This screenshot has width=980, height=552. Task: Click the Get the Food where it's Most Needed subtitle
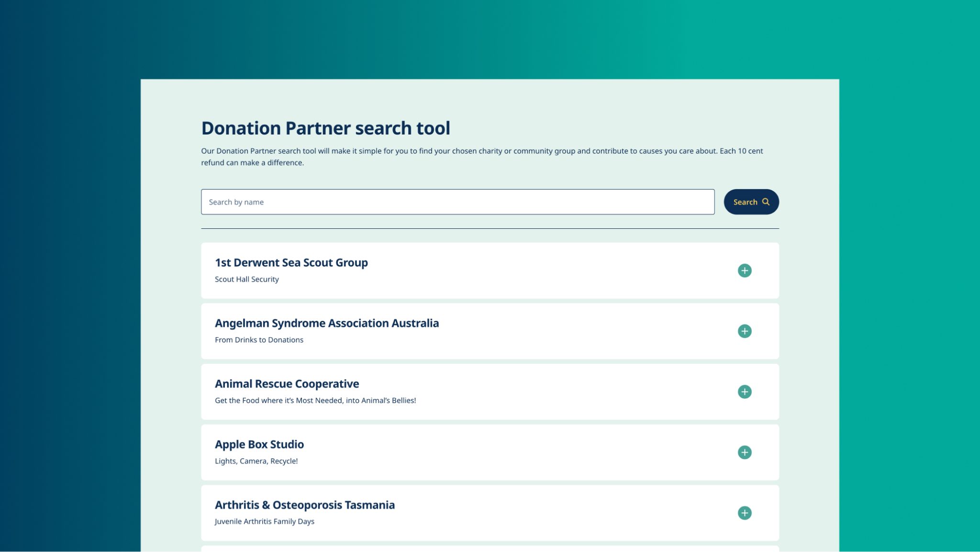click(315, 400)
